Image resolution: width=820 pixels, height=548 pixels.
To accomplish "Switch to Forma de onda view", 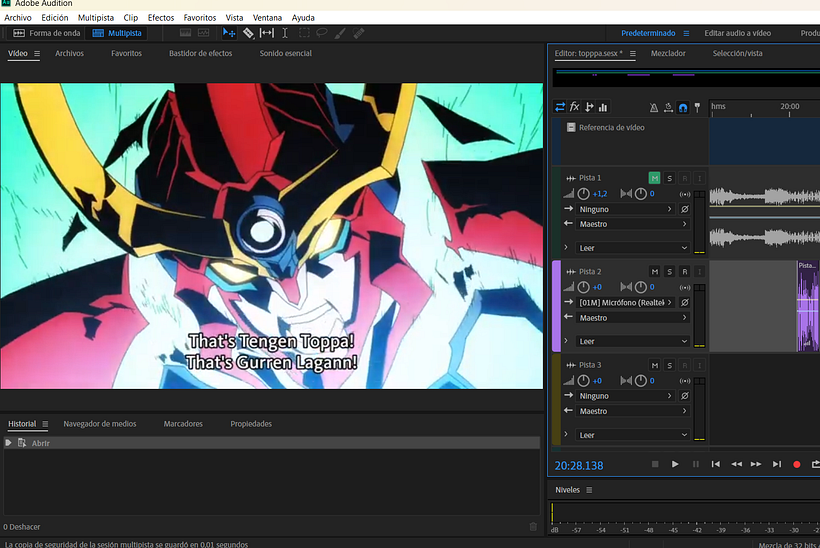I will point(47,33).
